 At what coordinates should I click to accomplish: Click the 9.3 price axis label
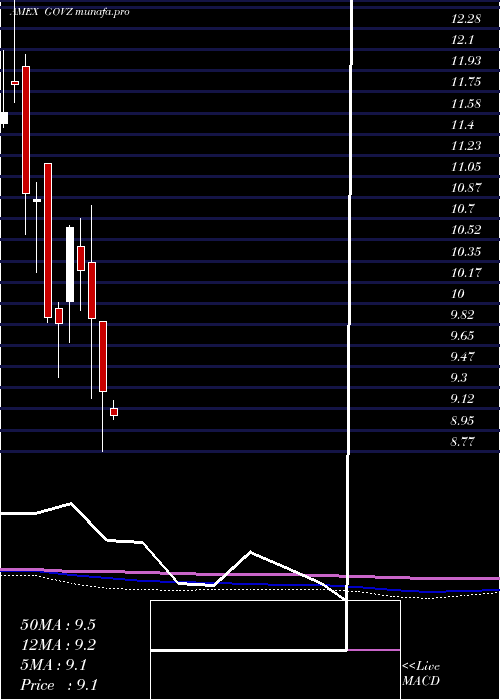459,378
